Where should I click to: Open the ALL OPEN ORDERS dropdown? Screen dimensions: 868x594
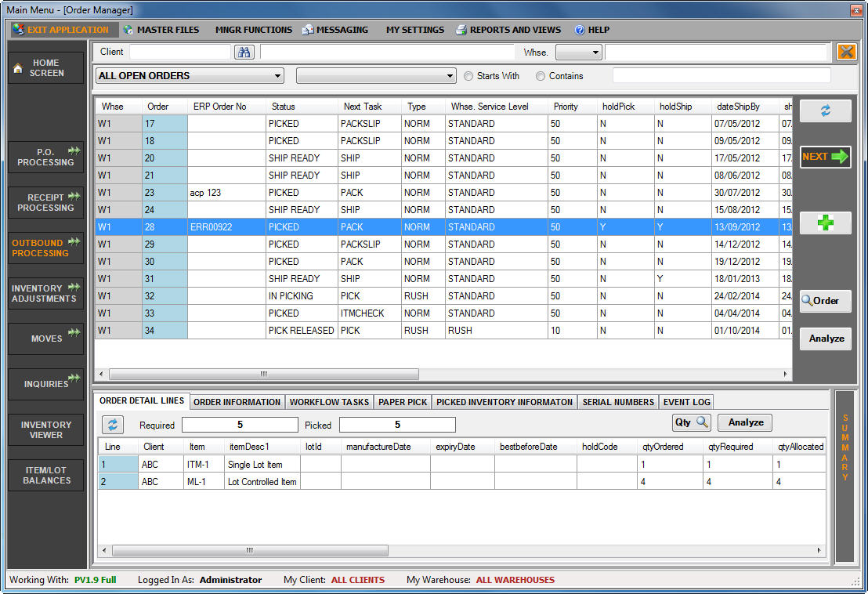[x=189, y=76]
